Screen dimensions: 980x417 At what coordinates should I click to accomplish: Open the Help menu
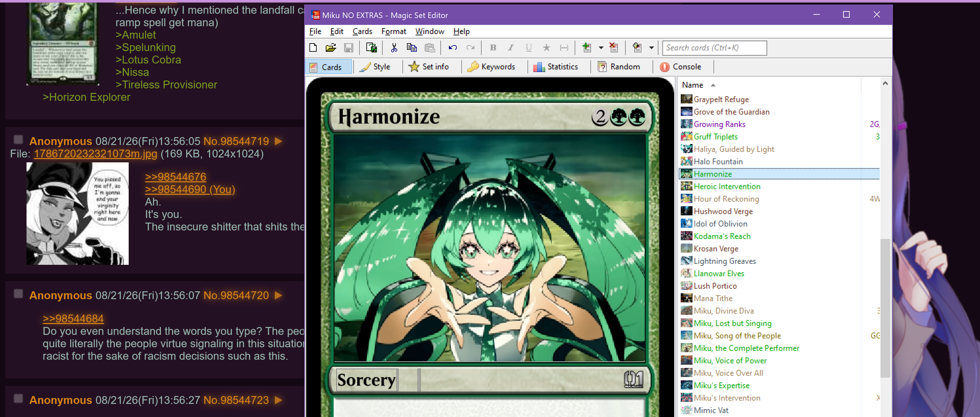click(461, 31)
